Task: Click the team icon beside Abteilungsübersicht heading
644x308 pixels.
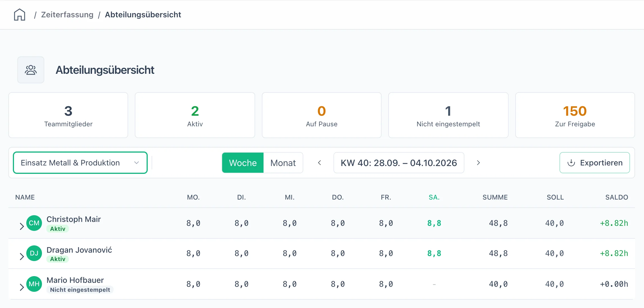Action: pyautogui.click(x=31, y=70)
